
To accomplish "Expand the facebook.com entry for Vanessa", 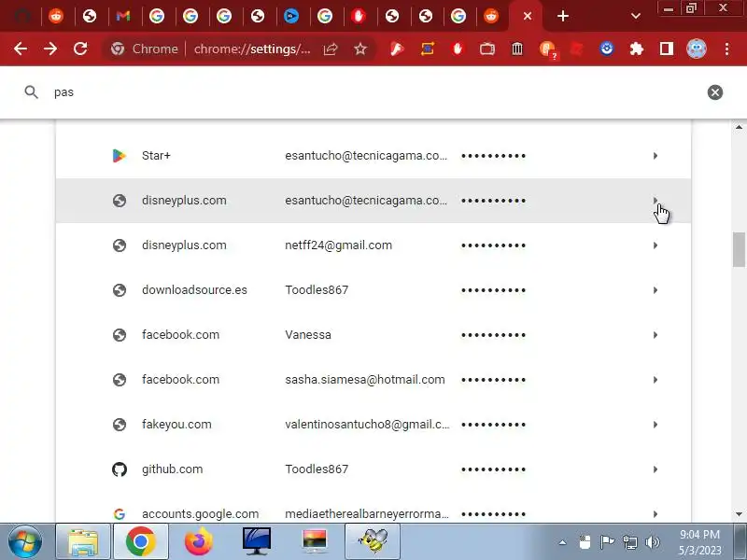I will [x=655, y=335].
